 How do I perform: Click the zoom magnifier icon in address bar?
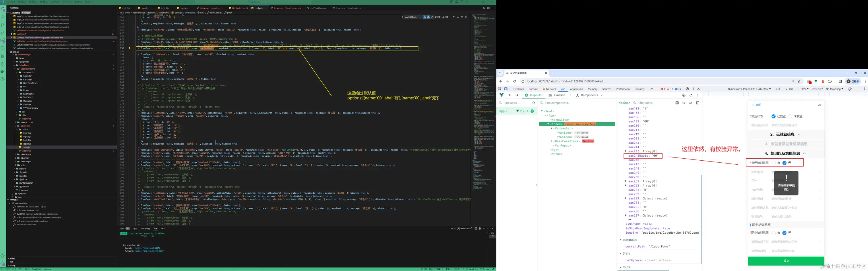(x=793, y=81)
